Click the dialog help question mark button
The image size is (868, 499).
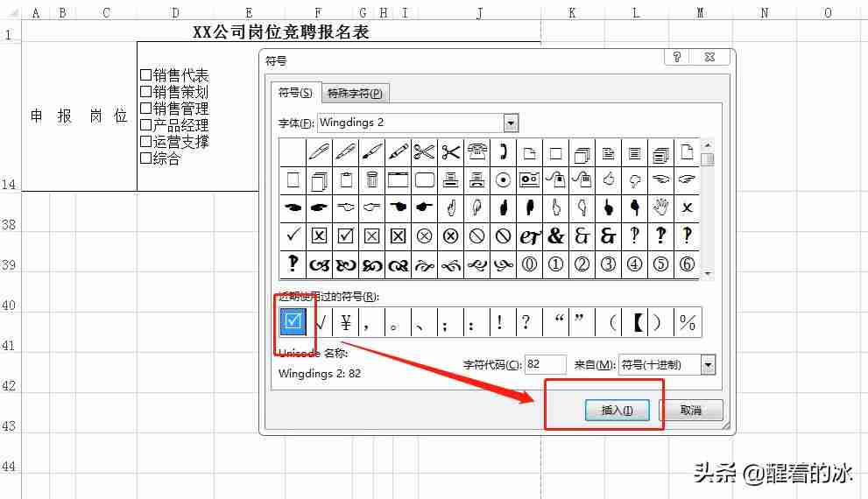point(676,57)
